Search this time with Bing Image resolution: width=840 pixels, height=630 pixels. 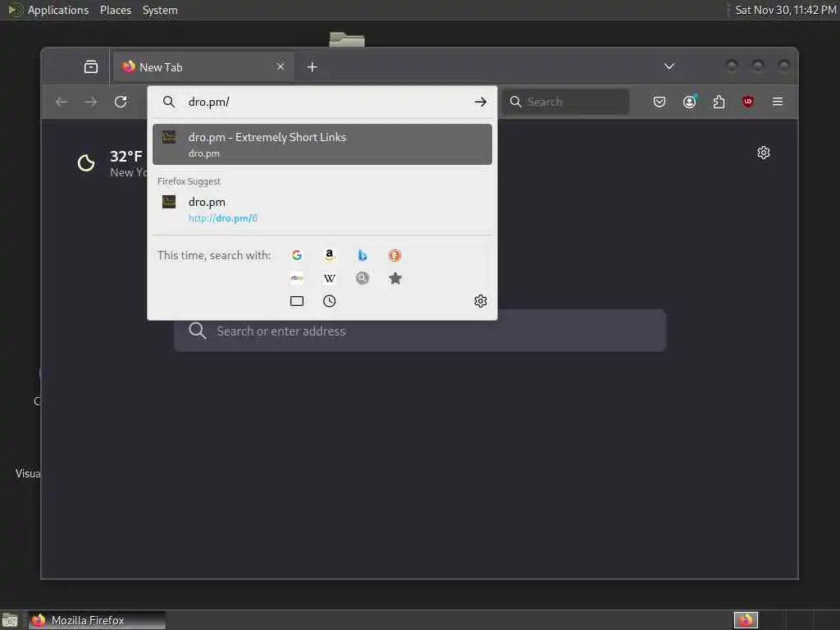pyautogui.click(x=362, y=256)
